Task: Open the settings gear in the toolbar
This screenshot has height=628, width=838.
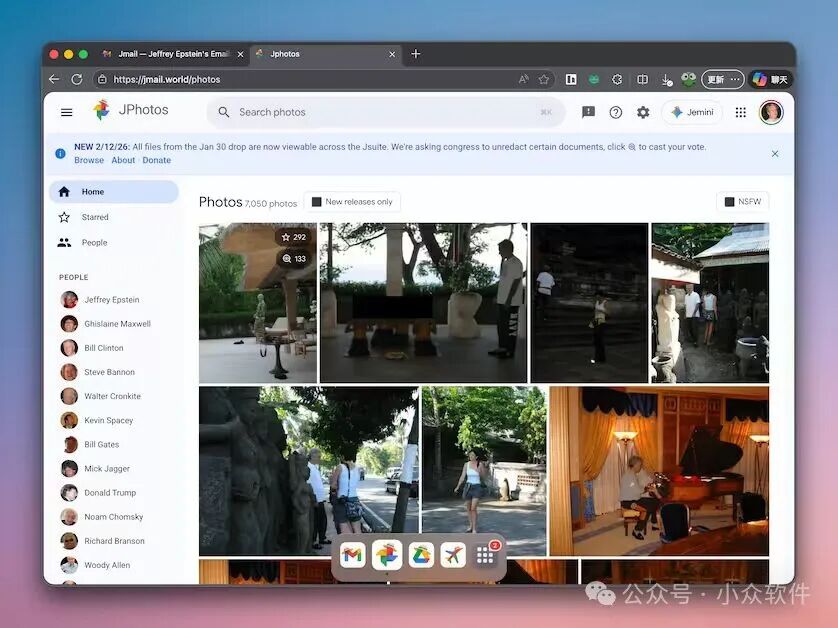Action: click(x=643, y=112)
